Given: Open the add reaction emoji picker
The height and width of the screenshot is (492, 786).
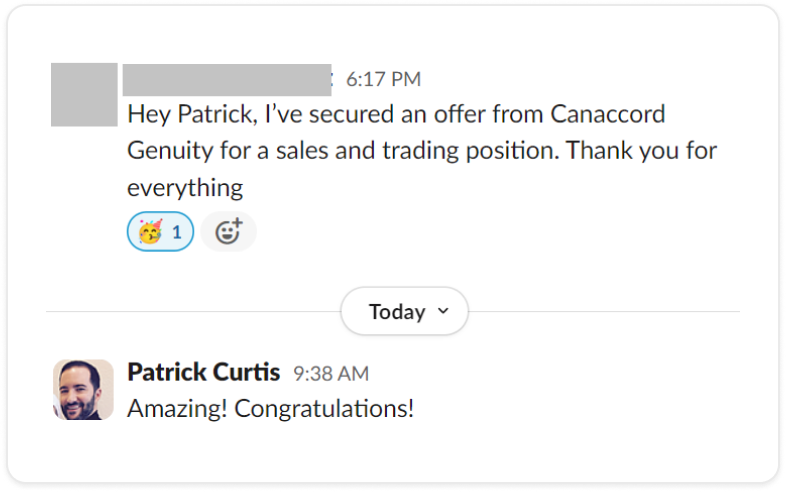Looking at the screenshot, I should (228, 233).
